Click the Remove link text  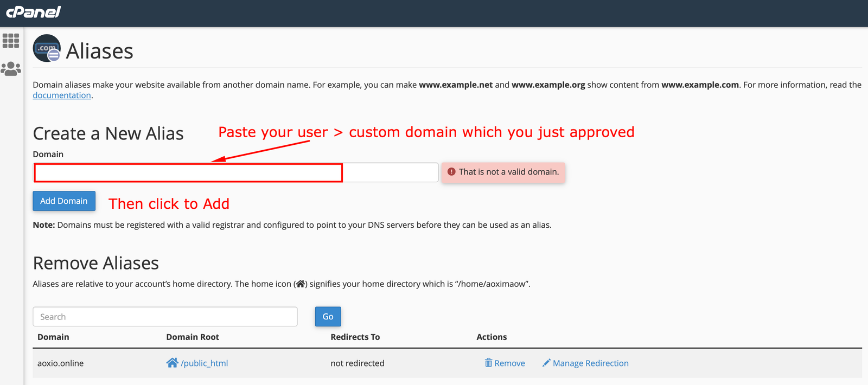click(x=509, y=363)
